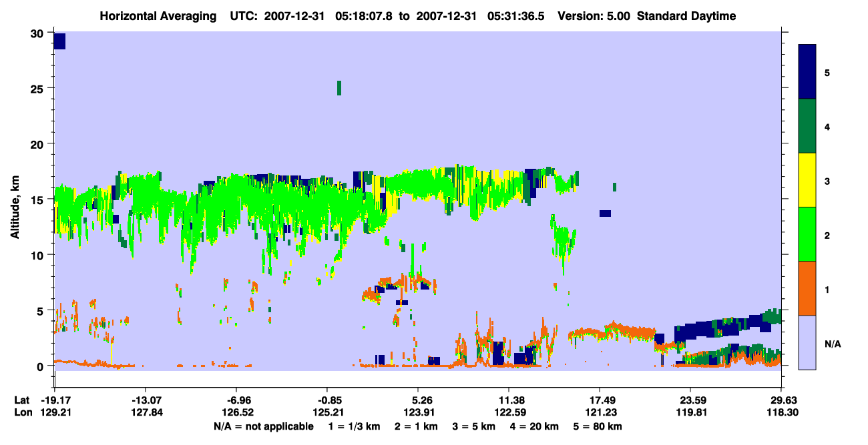
Task: Click the latitude value -6.96
Action: click(x=236, y=401)
